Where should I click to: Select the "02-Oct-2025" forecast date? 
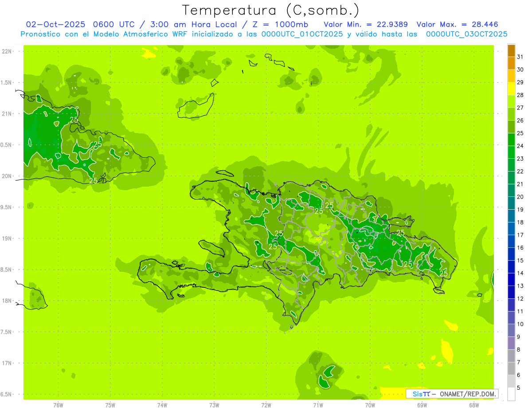pyautogui.click(x=53, y=24)
